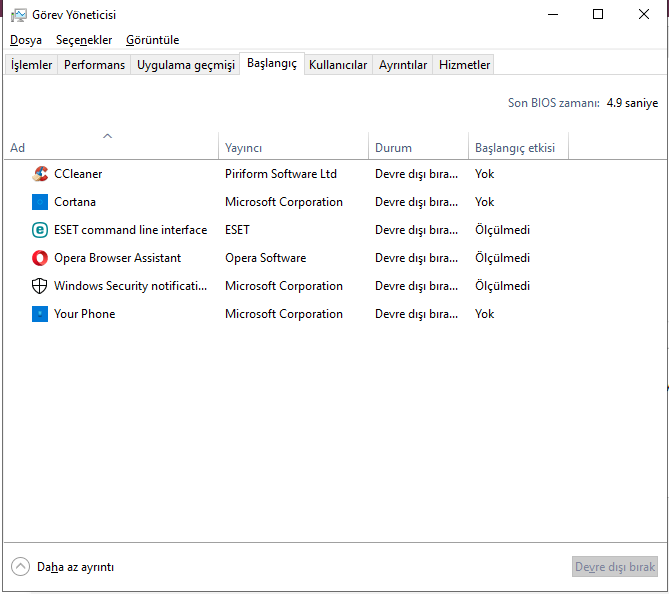The width and height of the screenshot is (669, 594).
Task: Select Opera Browser Assistant text
Action: [x=117, y=258]
